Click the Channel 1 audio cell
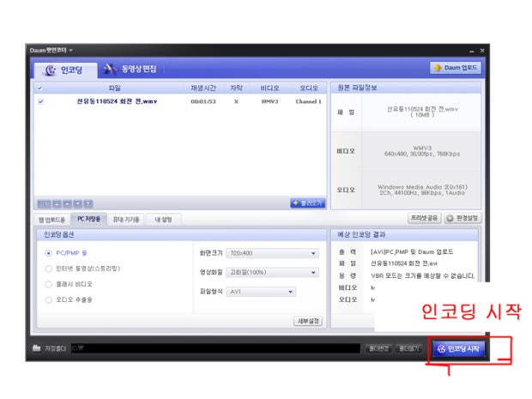Screen dimensions: 532x399 [308, 101]
